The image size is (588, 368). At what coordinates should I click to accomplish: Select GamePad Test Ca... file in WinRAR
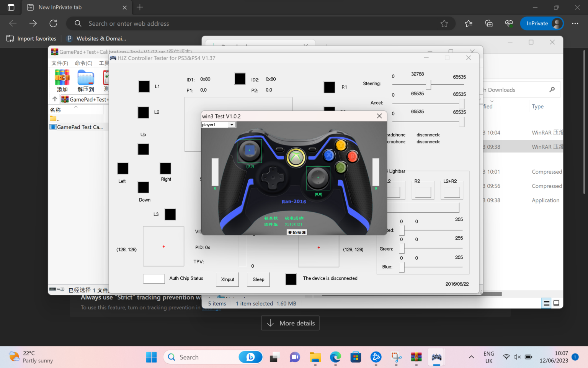click(x=78, y=127)
